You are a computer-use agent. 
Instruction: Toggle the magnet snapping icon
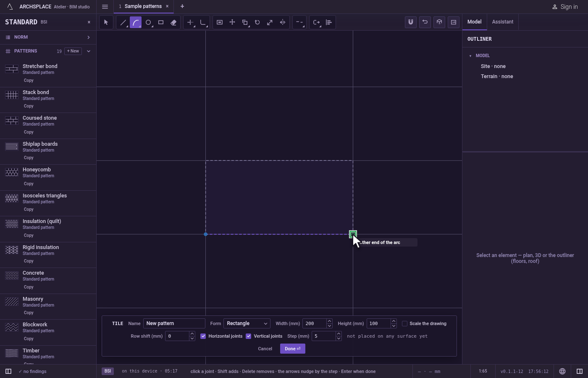[x=411, y=22]
